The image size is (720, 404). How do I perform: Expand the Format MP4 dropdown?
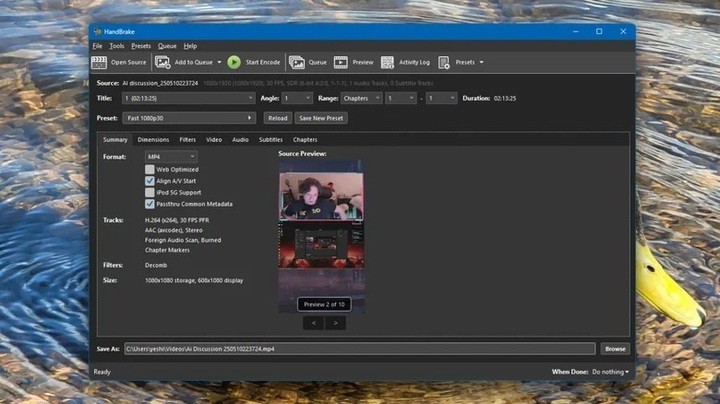[170, 157]
